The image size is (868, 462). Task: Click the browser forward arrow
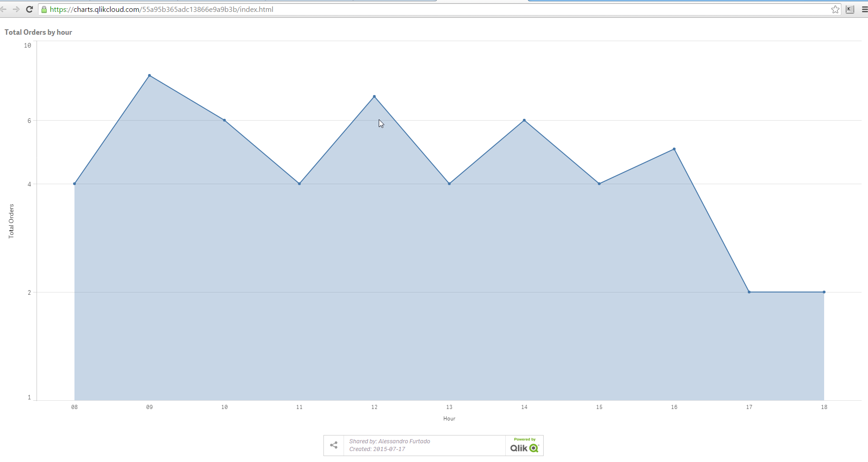tap(16, 9)
